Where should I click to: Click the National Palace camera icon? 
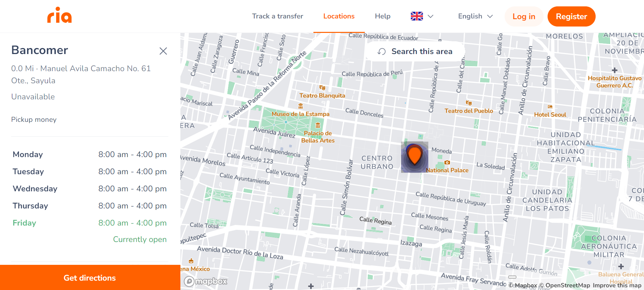(x=447, y=162)
